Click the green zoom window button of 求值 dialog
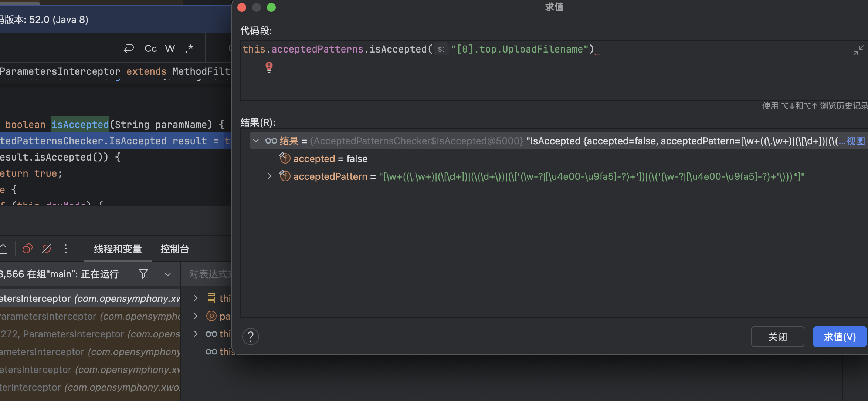The height and width of the screenshot is (401, 868). pyautogui.click(x=271, y=7)
